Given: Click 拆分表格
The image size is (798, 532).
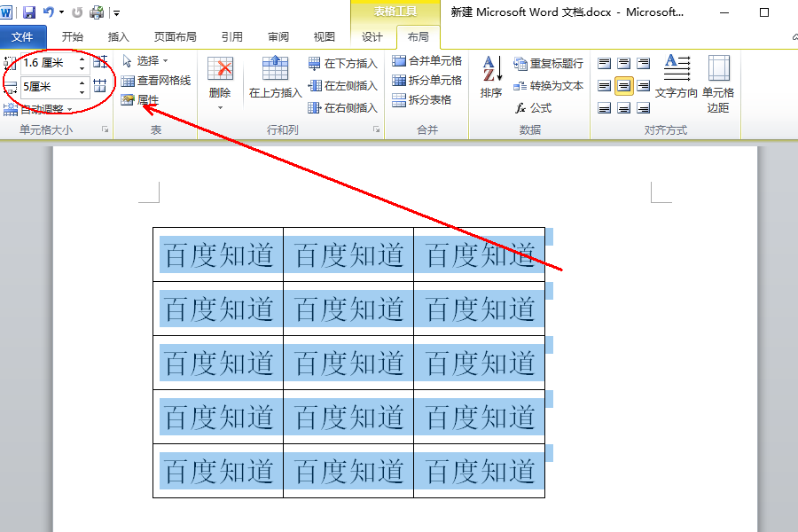Looking at the screenshot, I should tap(421, 100).
